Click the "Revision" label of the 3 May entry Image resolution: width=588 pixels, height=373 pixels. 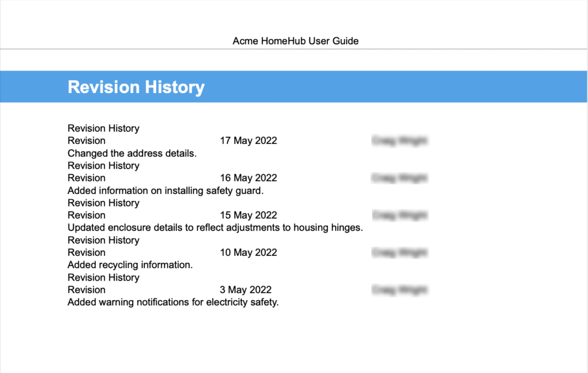click(x=86, y=289)
